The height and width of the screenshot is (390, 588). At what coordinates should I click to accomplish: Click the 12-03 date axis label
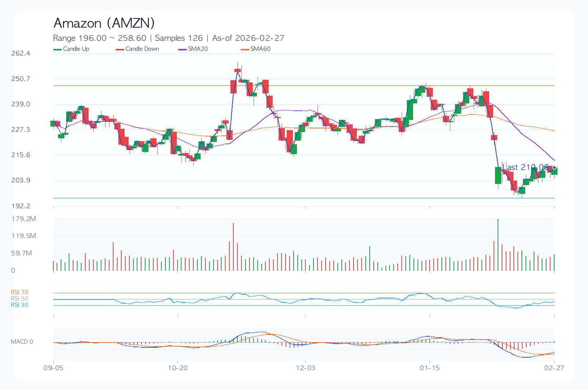[x=305, y=368]
